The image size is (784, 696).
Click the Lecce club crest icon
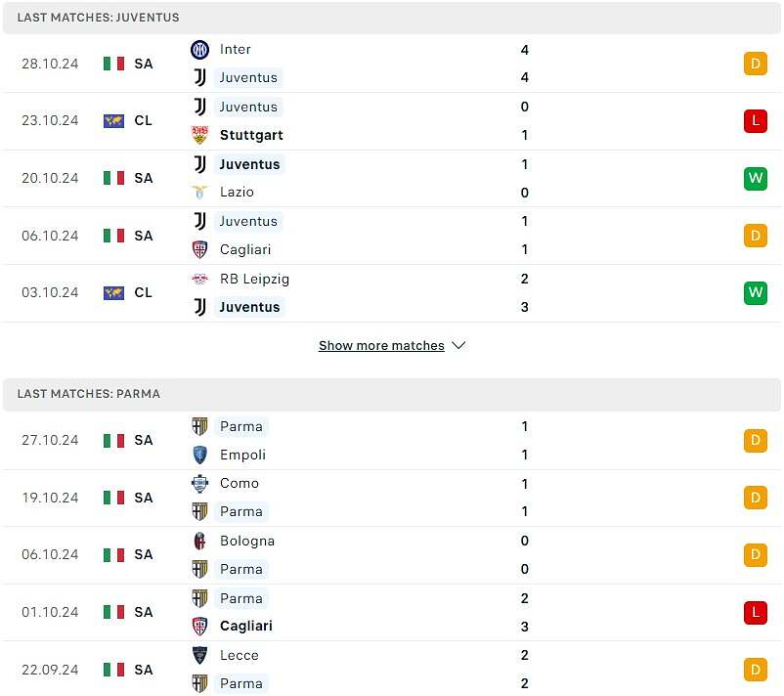200,655
